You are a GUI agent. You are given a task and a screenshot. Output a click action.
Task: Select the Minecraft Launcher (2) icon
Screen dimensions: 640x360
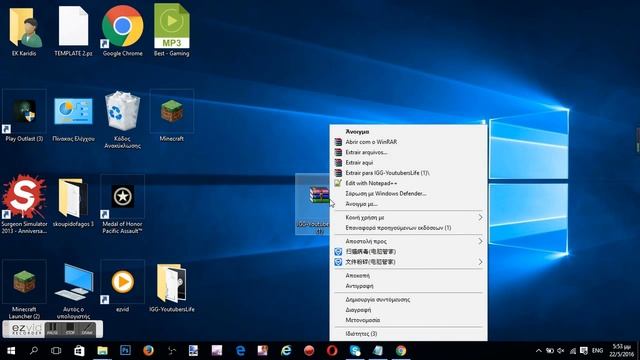pos(24,290)
